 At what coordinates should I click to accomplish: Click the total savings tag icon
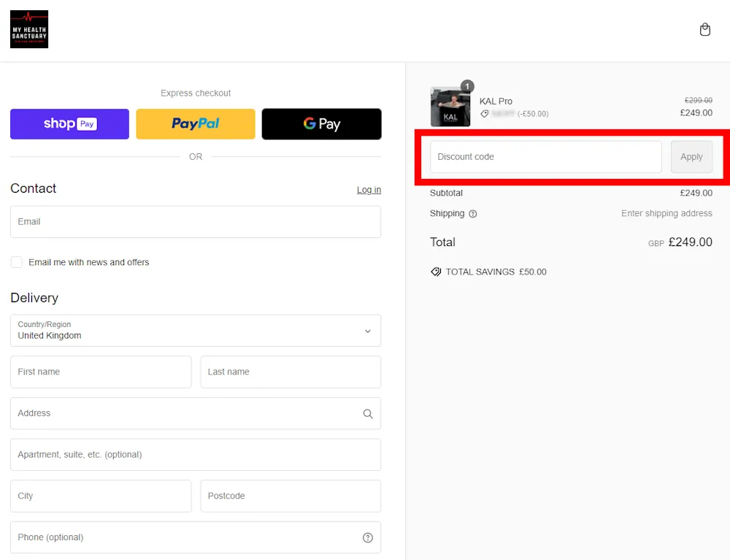point(436,272)
